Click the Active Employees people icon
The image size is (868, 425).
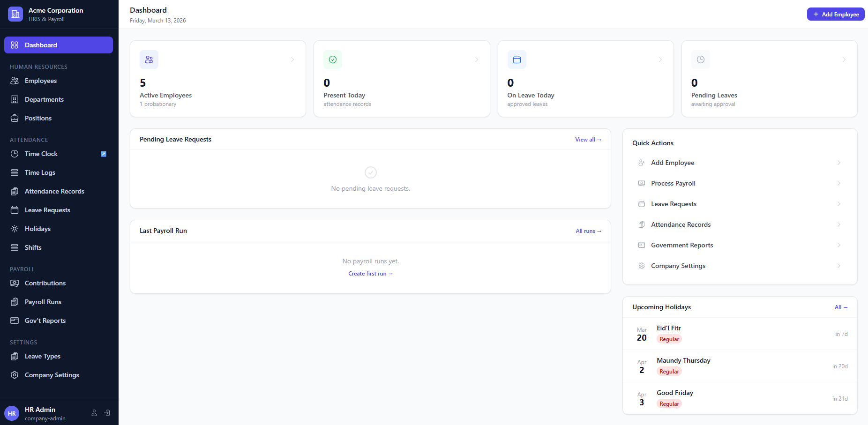[149, 60]
